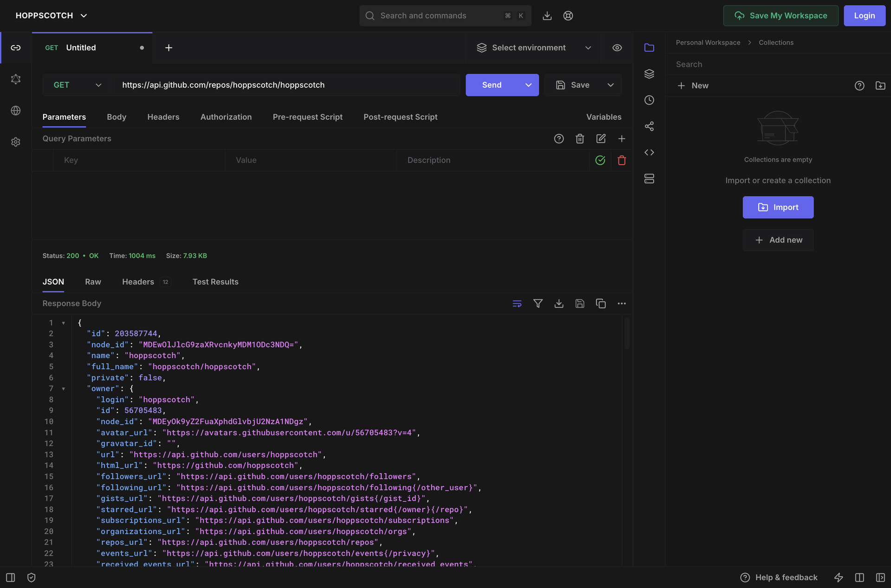The width and height of the screenshot is (891, 588).
Task: Open Collections folder icon in right rail
Action: point(649,48)
